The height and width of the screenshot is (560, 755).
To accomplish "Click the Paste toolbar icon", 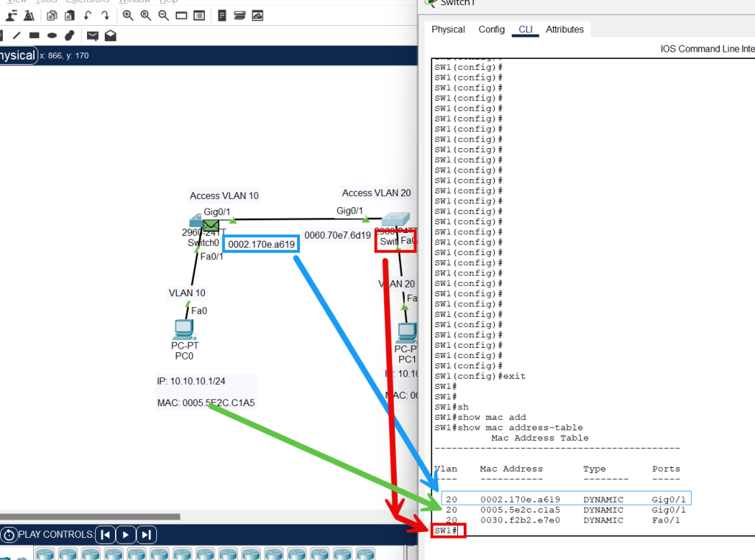I will click(69, 15).
